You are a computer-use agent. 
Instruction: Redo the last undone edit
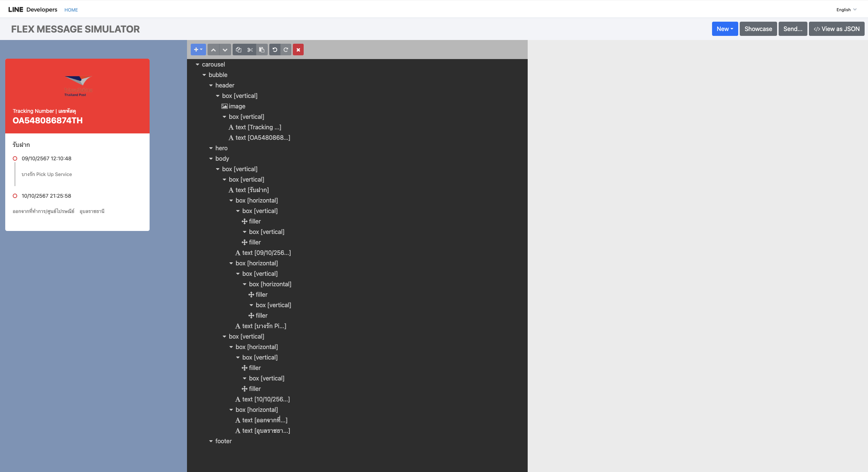286,50
